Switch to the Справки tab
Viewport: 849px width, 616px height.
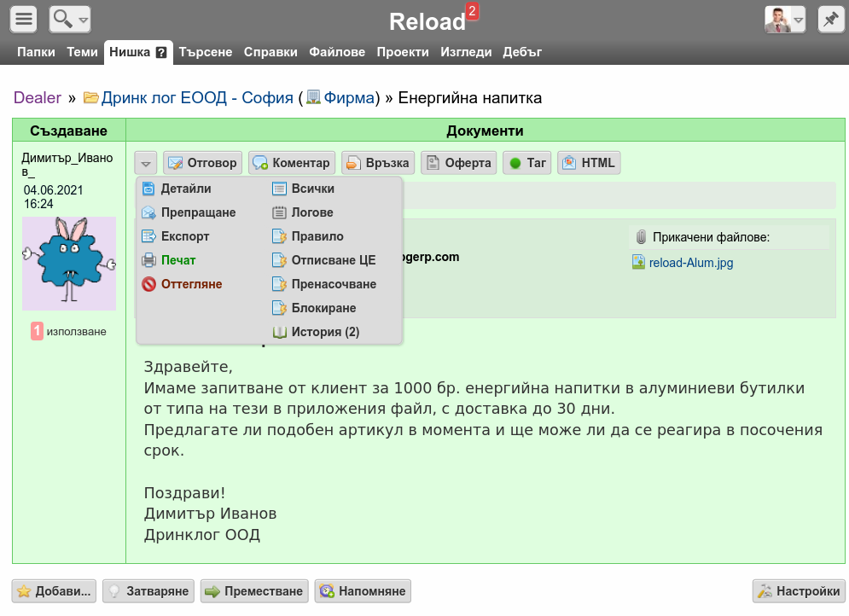(270, 52)
